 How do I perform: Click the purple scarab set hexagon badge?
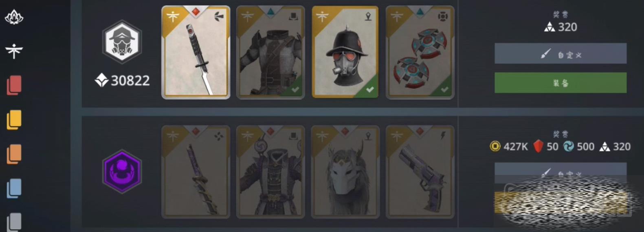point(122,171)
